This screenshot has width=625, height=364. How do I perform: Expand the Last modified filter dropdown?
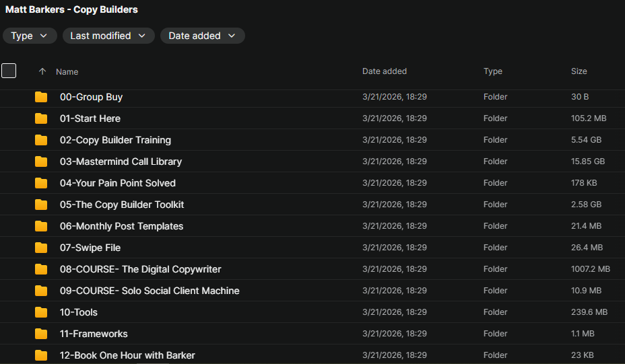108,36
